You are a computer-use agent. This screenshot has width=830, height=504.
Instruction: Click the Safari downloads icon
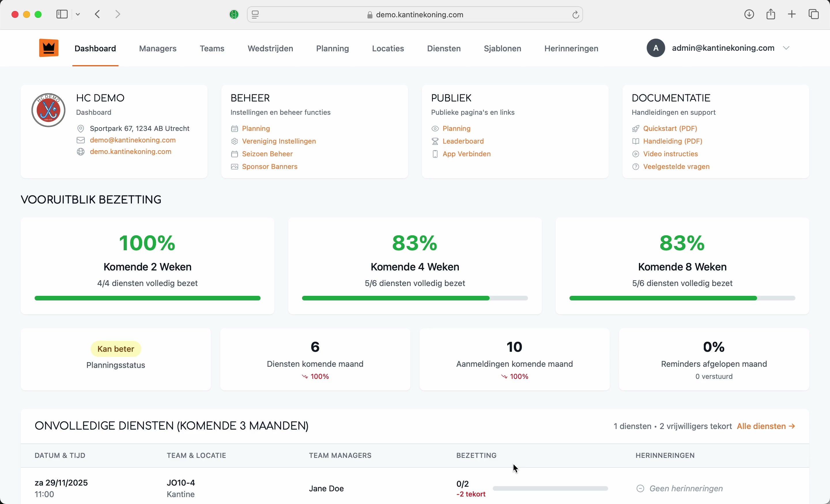tap(749, 14)
